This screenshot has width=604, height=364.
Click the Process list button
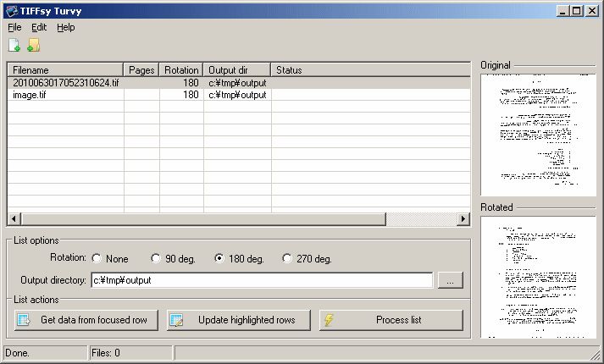coord(391,320)
